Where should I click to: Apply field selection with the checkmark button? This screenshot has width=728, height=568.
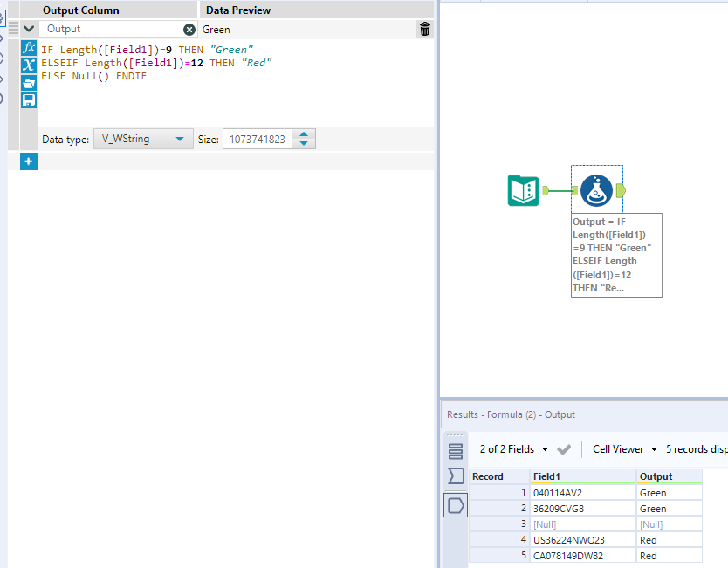[564, 448]
